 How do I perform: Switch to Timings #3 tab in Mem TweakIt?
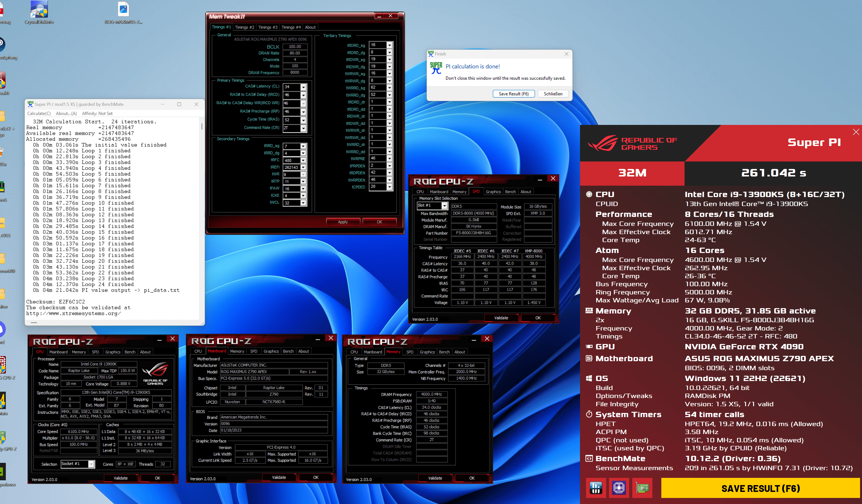pyautogui.click(x=268, y=27)
